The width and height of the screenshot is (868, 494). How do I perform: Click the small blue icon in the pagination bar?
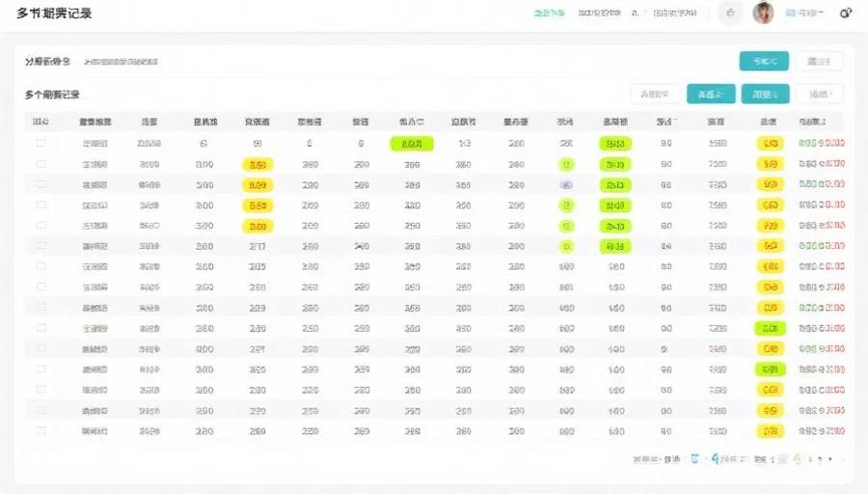(695, 459)
